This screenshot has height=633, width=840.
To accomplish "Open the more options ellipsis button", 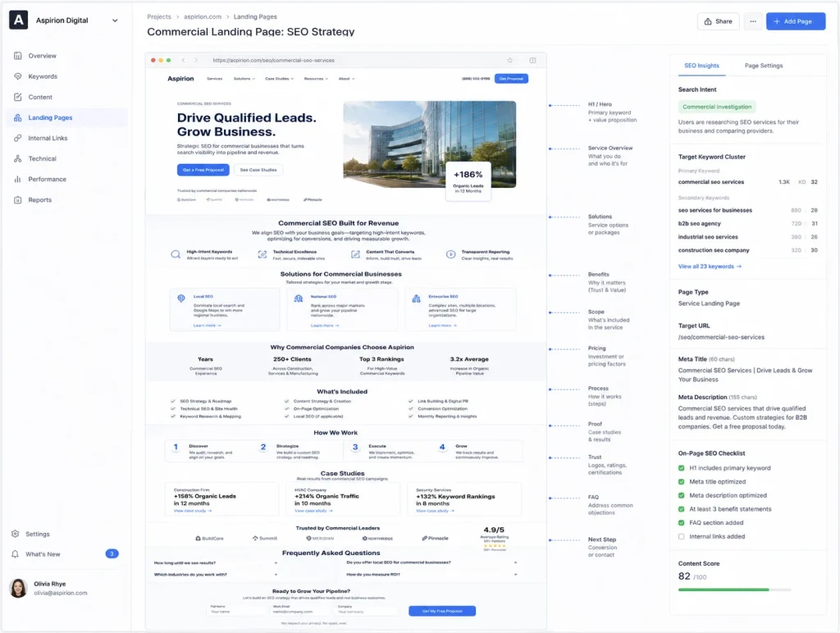I will [x=753, y=21].
